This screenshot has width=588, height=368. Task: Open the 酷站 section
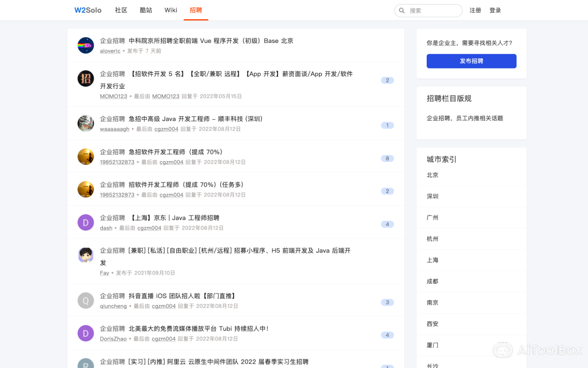[x=146, y=10]
